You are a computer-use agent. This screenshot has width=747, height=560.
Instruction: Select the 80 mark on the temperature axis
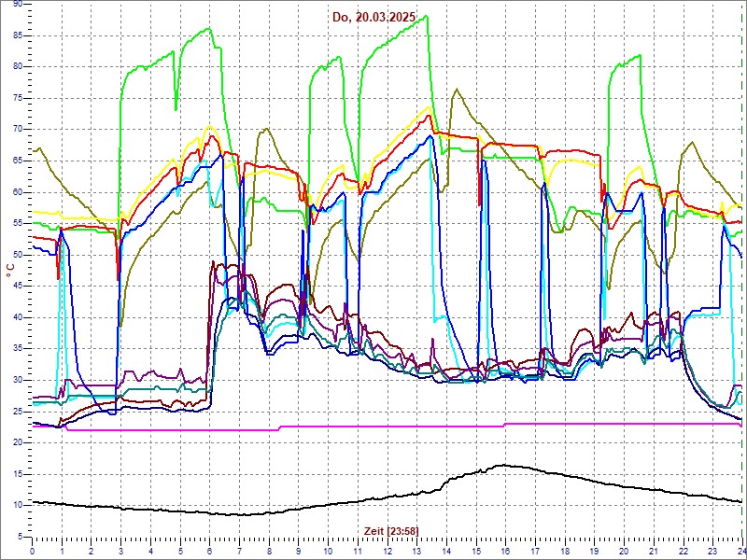coord(18,66)
